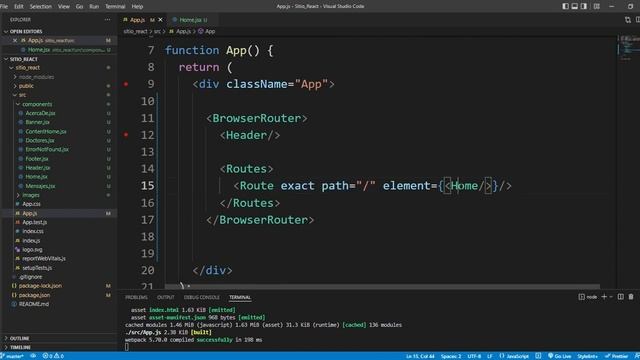Split the terminal pane

pyautogui.click(x=620, y=297)
